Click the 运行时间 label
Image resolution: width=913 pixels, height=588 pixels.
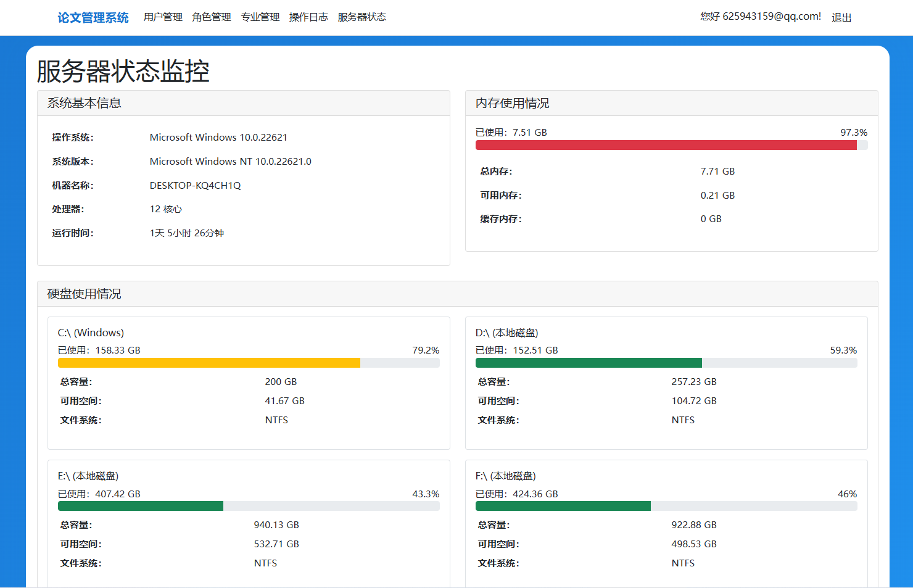coord(73,233)
